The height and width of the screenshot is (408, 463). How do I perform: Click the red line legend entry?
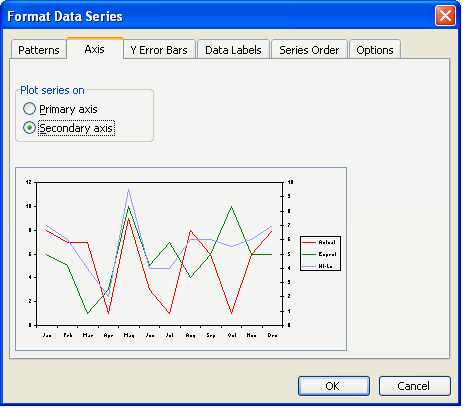(319, 242)
